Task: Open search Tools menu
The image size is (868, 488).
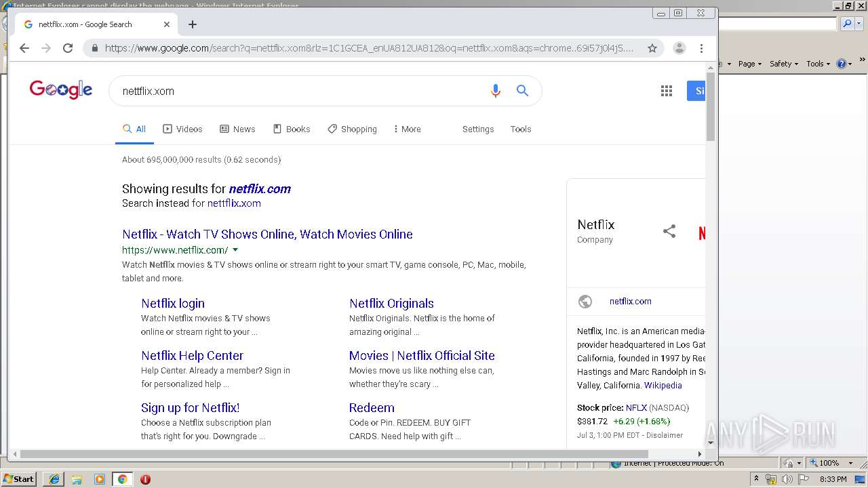Action: tap(521, 129)
